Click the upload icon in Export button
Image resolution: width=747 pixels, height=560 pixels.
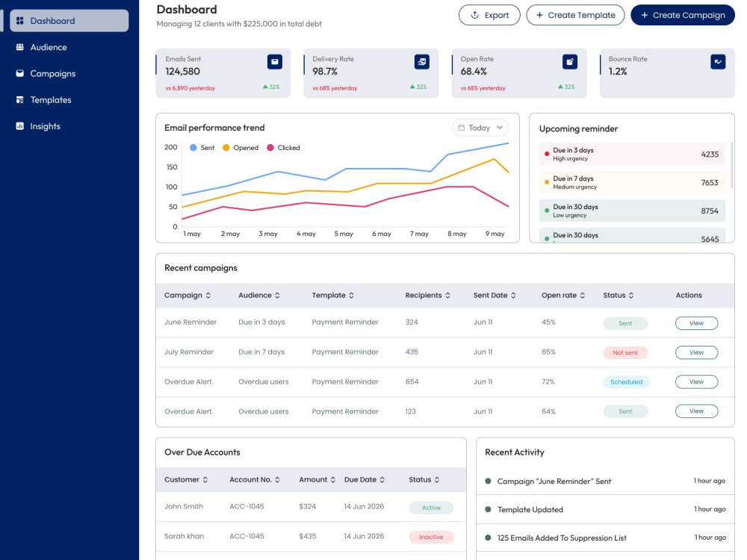click(x=474, y=15)
